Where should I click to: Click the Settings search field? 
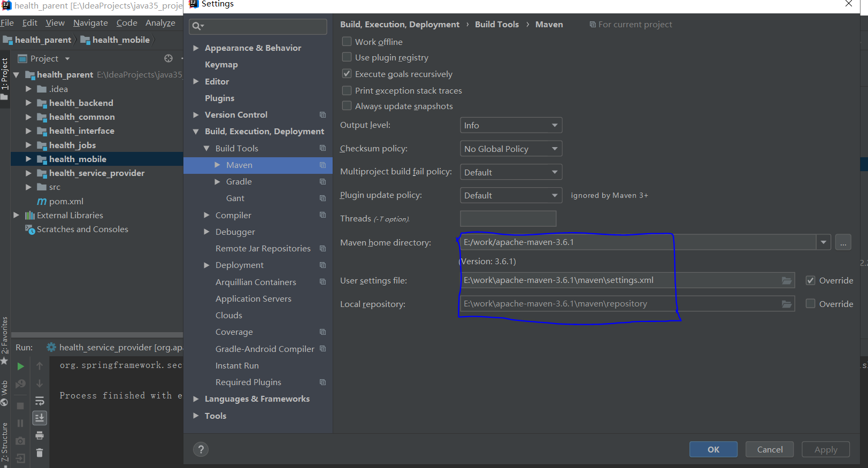click(258, 26)
